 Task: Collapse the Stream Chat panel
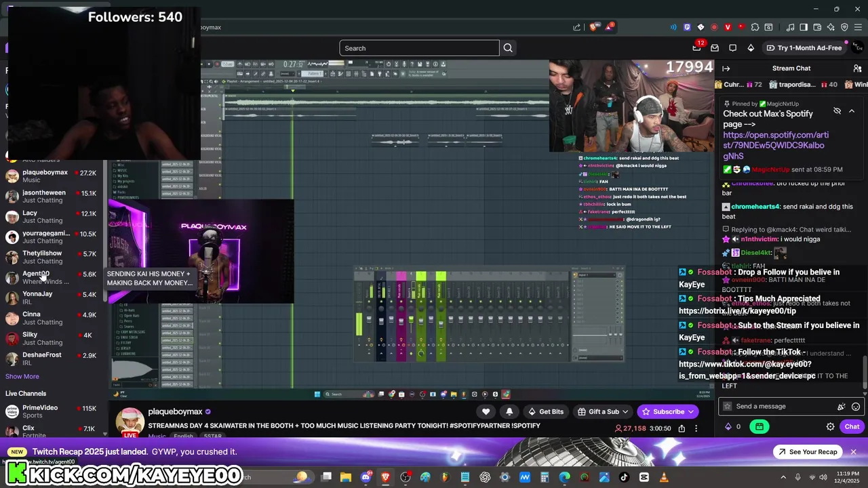click(726, 68)
